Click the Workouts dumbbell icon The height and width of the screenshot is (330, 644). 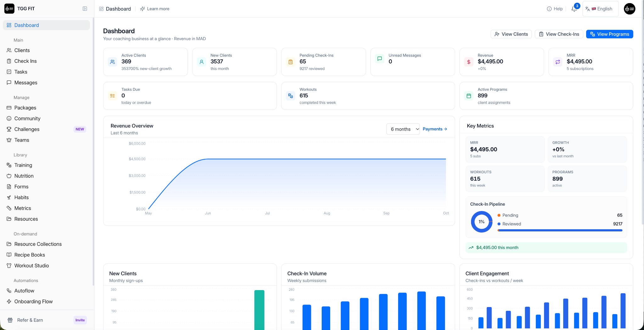coord(291,96)
